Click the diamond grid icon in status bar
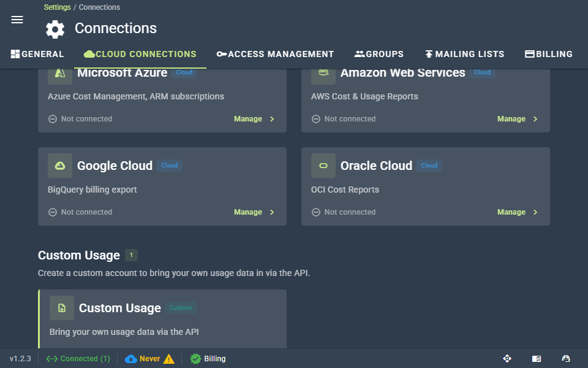The width and height of the screenshot is (588, 368). click(507, 359)
